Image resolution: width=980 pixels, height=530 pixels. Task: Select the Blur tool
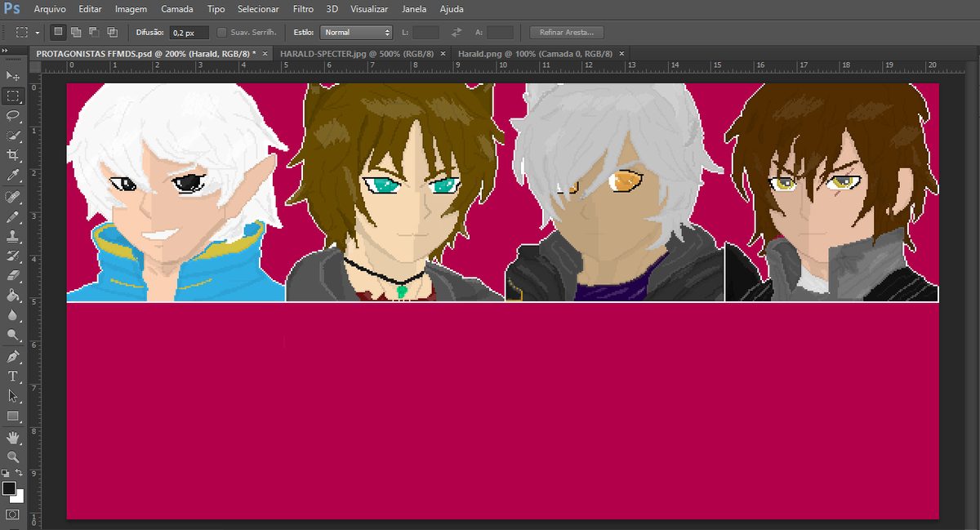[12, 315]
